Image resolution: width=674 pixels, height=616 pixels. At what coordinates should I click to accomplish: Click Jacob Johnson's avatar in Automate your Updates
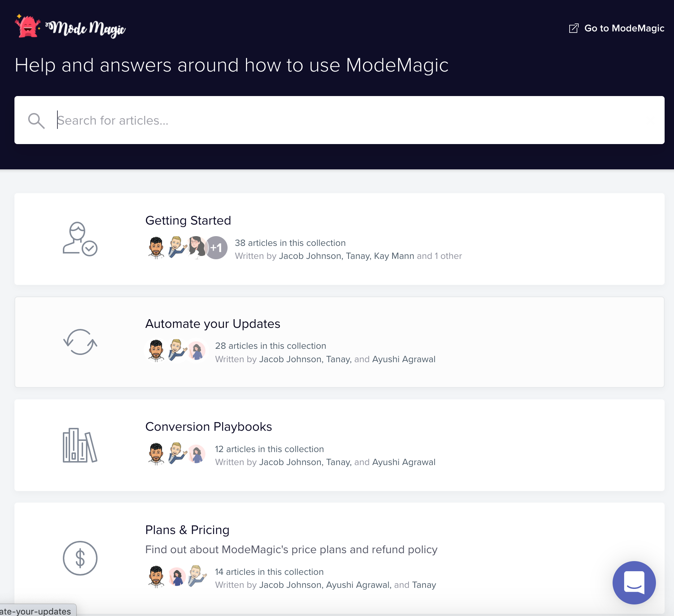pos(156,351)
